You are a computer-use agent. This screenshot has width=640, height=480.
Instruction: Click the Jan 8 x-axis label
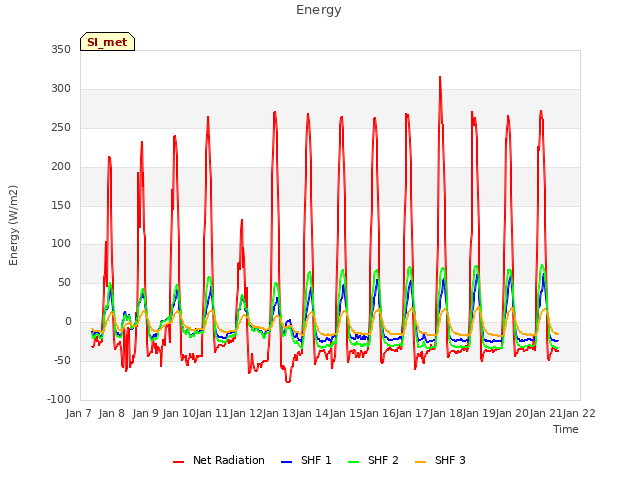pos(112,413)
